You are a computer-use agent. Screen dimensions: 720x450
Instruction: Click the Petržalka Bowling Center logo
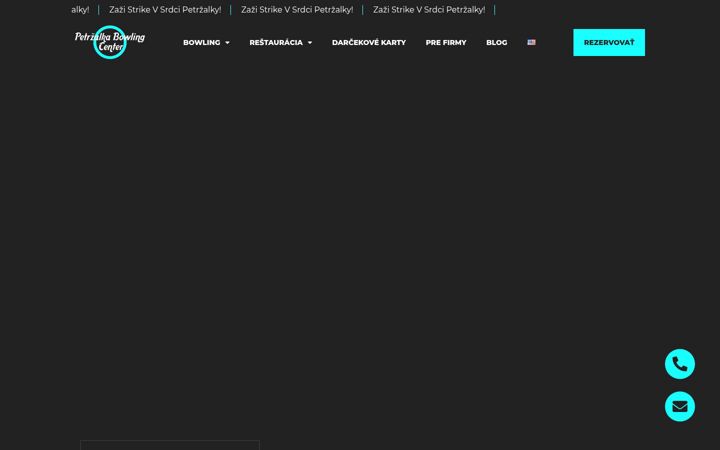click(110, 42)
